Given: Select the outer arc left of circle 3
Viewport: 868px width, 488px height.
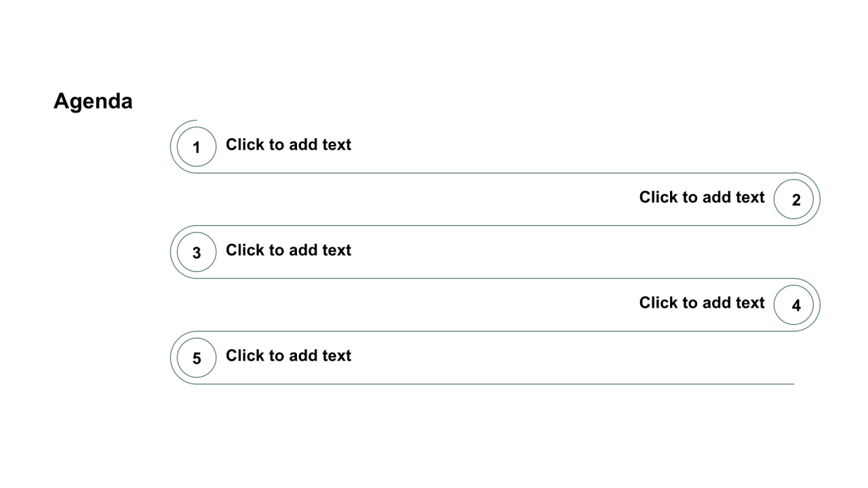Looking at the screenshot, I should pos(171,252).
